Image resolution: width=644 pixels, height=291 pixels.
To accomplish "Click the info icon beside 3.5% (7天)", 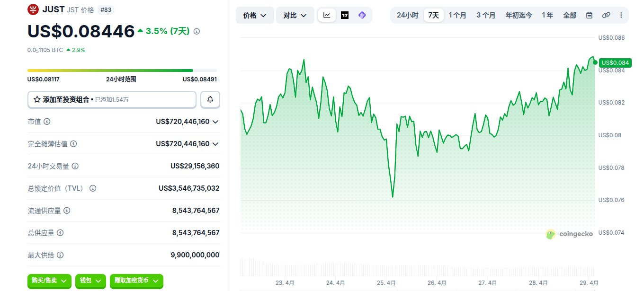I will click(x=197, y=31).
